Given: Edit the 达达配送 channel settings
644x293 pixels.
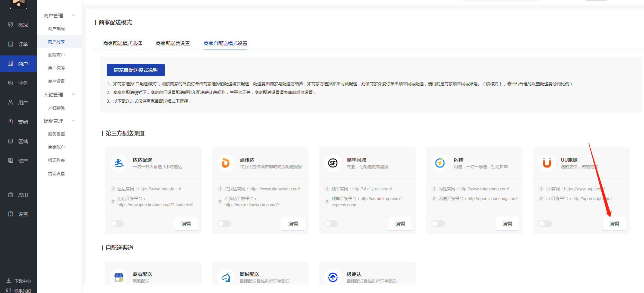Looking at the screenshot, I should click(186, 224).
